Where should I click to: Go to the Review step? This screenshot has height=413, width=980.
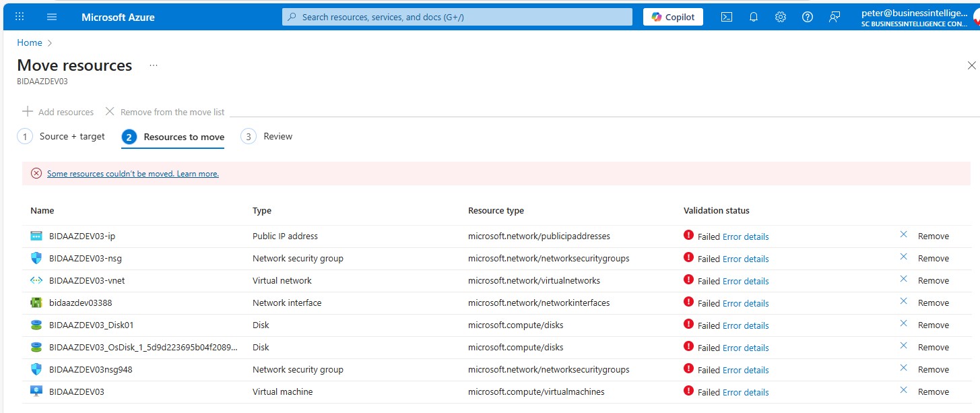(x=267, y=136)
